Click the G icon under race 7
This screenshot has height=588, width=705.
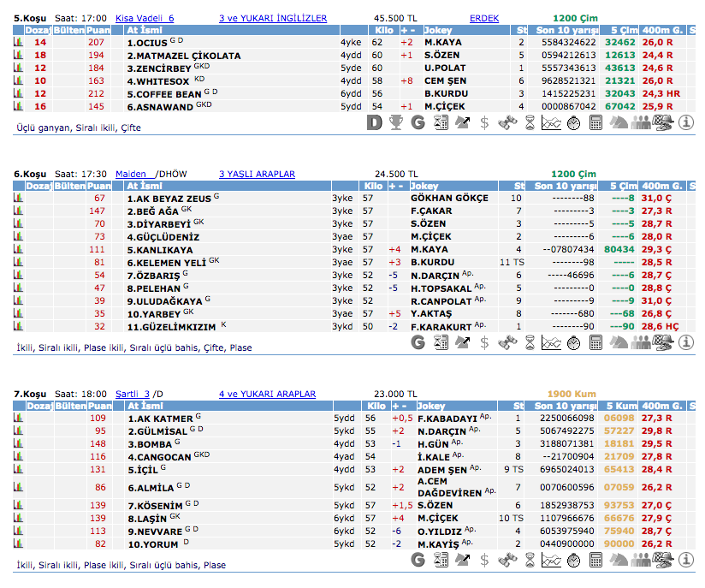click(x=418, y=561)
